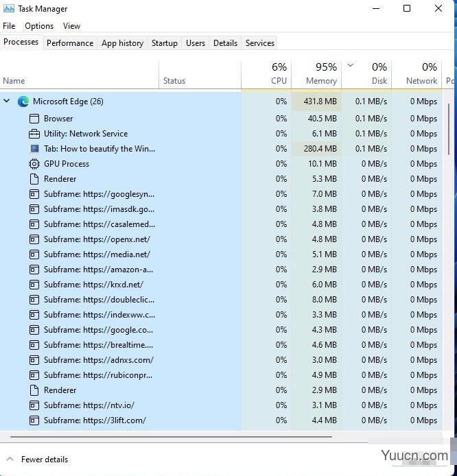
Task: Sort processes by the Network column header
Action: (417, 75)
